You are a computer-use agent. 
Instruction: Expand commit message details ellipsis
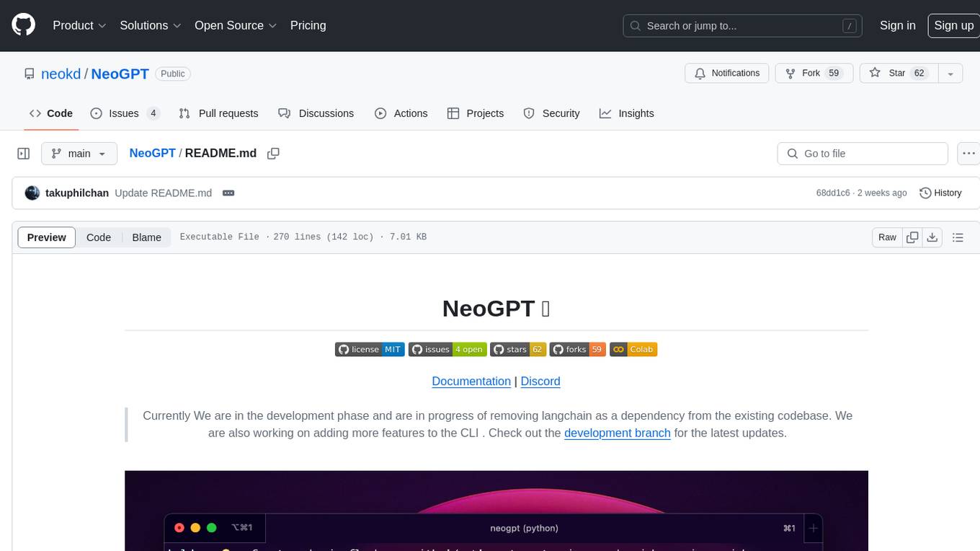point(228,193)
